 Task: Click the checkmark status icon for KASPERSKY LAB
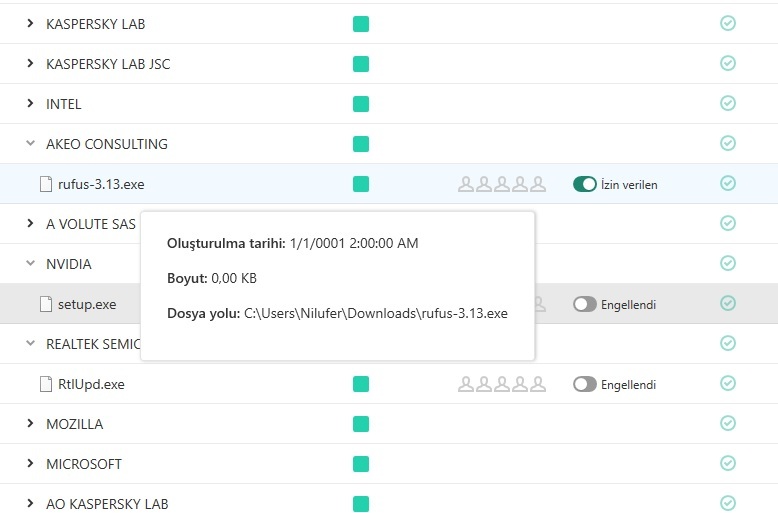pos(728,23)
